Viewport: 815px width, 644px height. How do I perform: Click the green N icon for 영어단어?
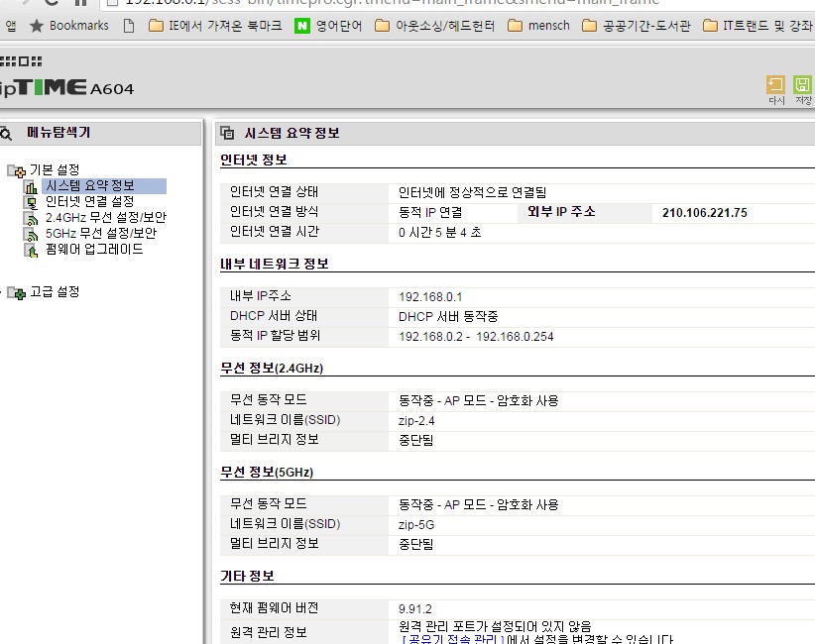click(302, 26)
